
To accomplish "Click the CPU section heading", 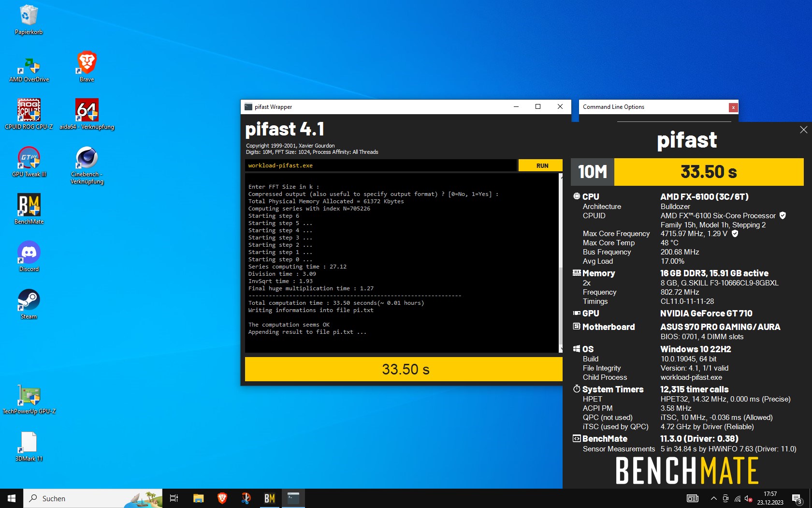I will coord(590,197).
